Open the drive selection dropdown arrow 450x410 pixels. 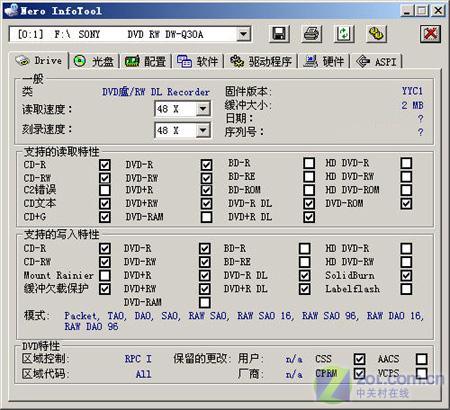point(244,34)
